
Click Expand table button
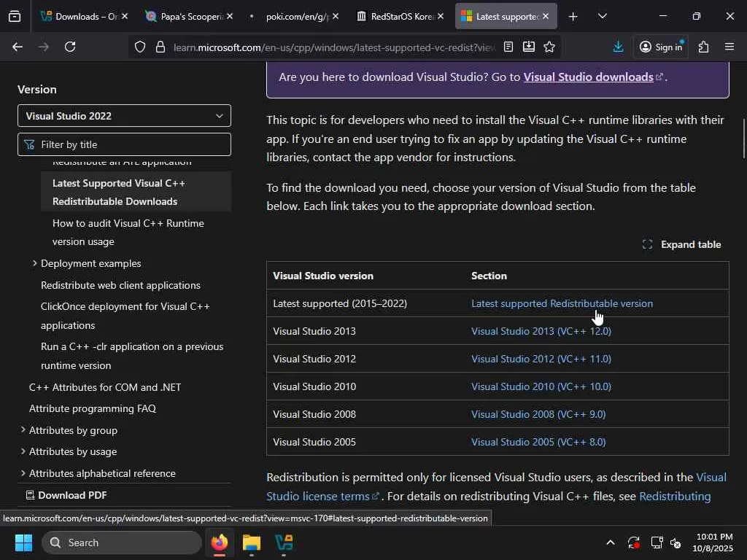pyautogui.click(x=682, y=245)
